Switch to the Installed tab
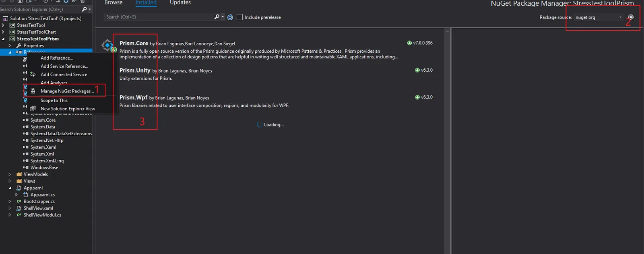644x254 pixels. point(146,3)
